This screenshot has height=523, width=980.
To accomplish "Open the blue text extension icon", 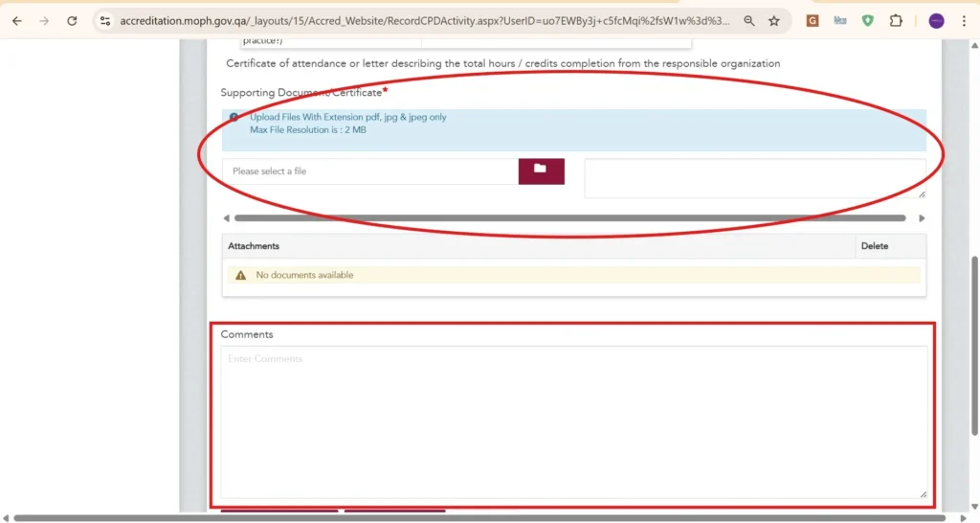I will [840, 21].
